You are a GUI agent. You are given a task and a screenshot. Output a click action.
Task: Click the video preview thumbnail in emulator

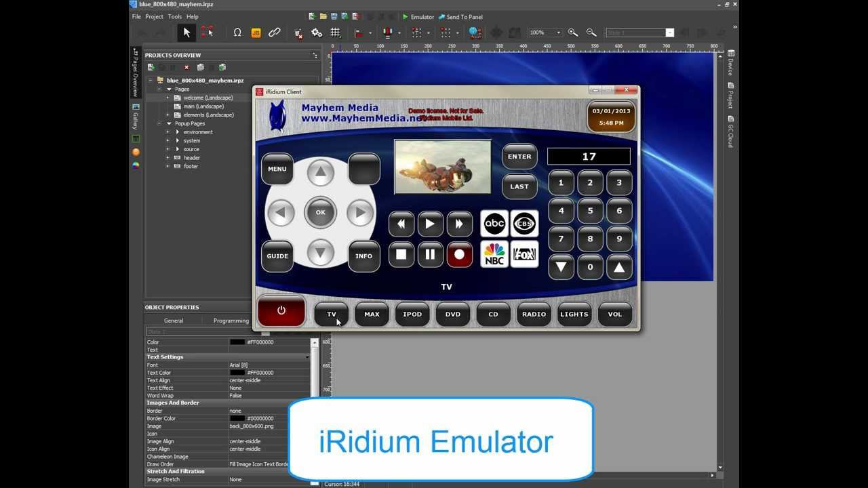[443, 167]
